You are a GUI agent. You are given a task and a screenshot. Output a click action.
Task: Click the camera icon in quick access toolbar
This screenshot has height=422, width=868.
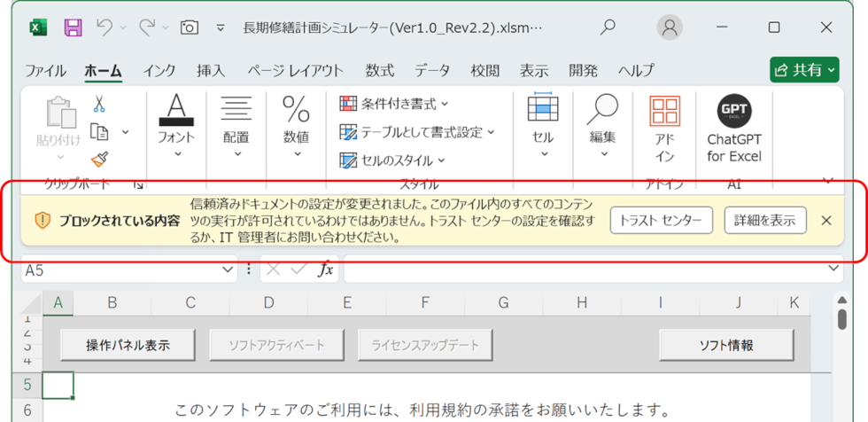[x=189, y=27]
